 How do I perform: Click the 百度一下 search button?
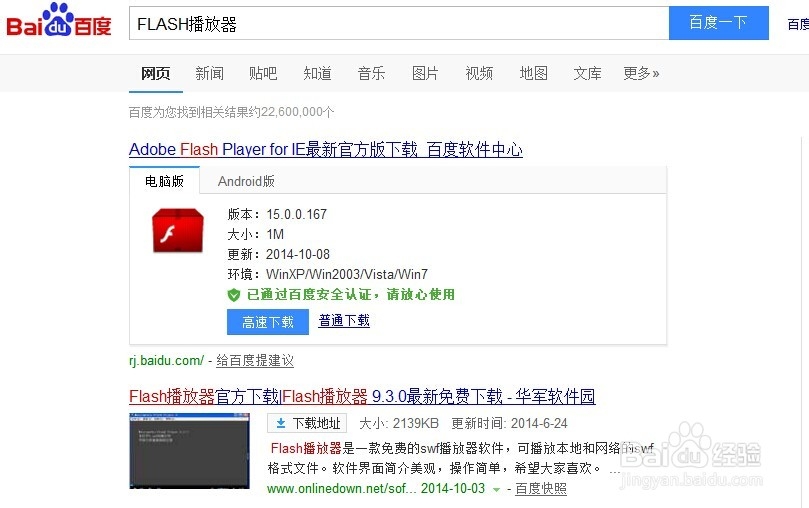719,23
